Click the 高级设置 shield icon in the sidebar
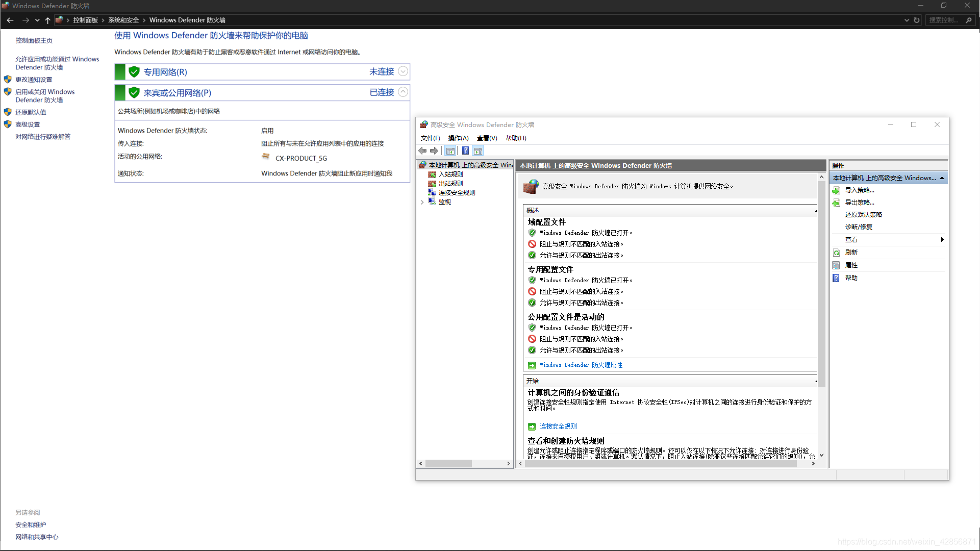 [8, 123]
